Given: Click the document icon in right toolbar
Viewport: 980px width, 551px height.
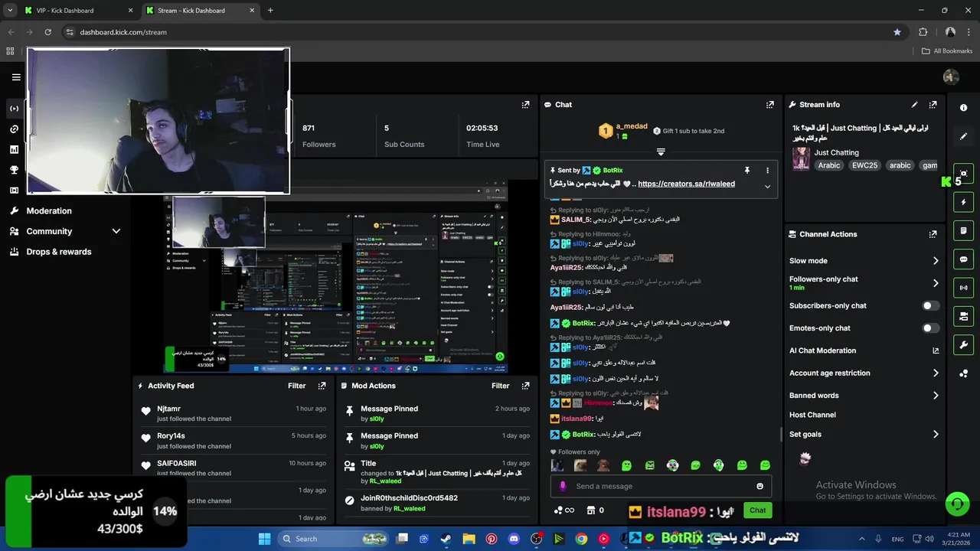Looking at the screenshot, I should pos(963,230).
